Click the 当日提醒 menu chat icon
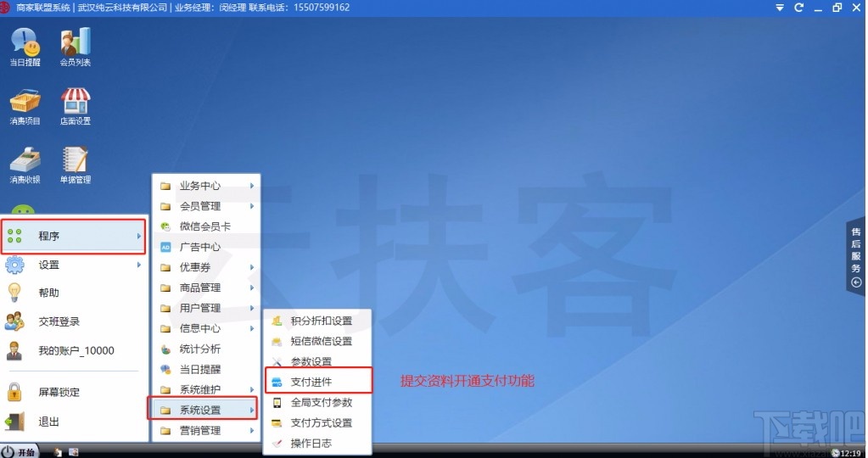 tap(165, 369)
